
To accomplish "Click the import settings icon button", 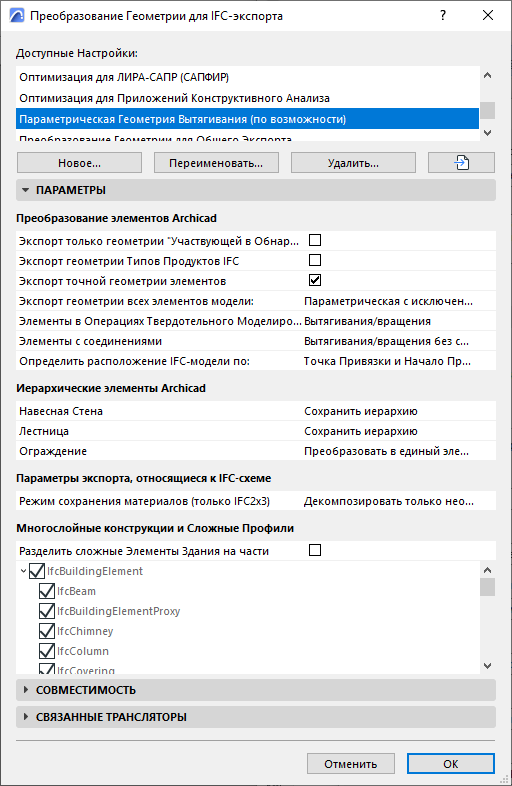I will (461, 163).
